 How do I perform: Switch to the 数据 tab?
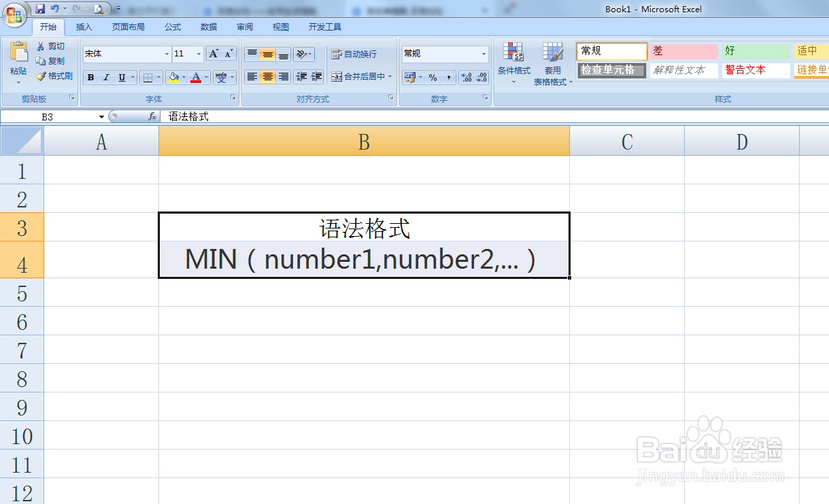tap(209, 27)
